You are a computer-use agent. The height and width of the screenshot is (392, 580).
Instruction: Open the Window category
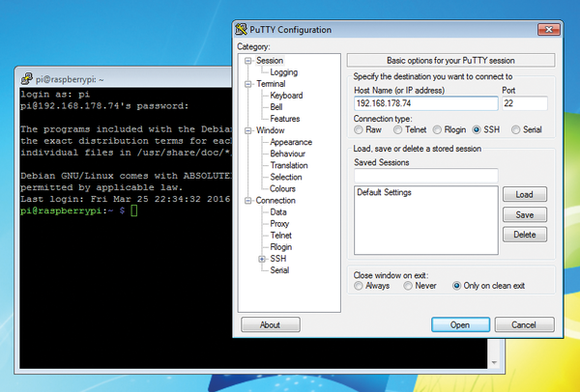click(x=271, y=130)
